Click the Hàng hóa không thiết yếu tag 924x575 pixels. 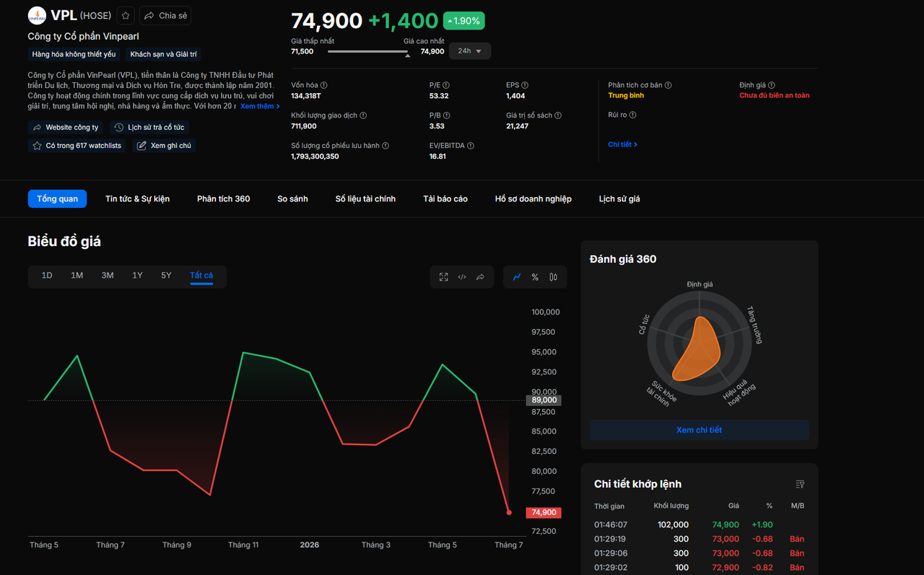click(x=74, y=54)
